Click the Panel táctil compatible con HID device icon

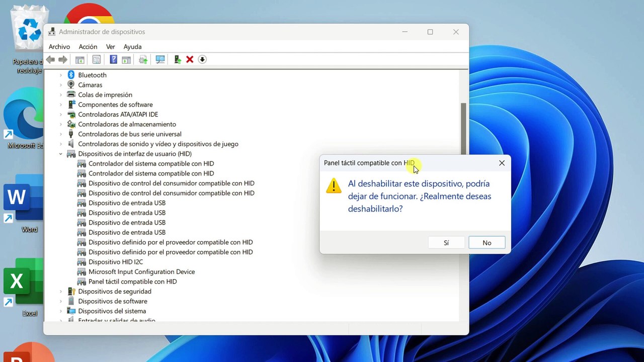[x=82, y=282]
